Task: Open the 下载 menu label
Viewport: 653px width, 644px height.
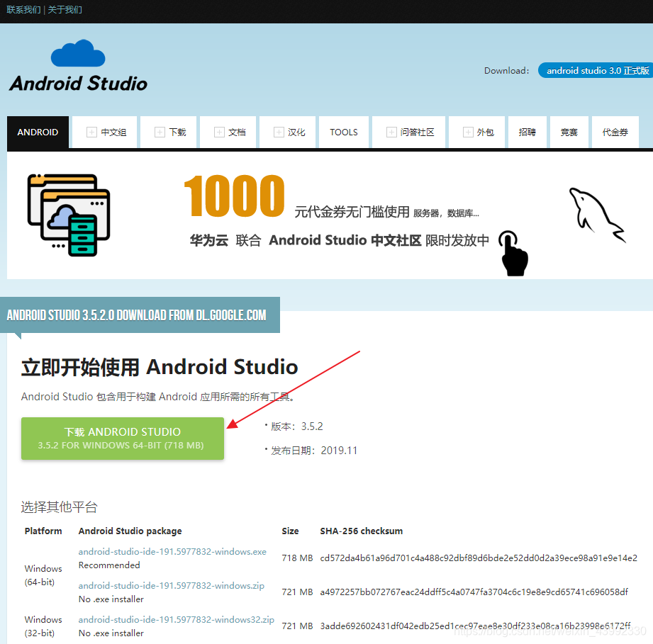Action: (178, 132)
